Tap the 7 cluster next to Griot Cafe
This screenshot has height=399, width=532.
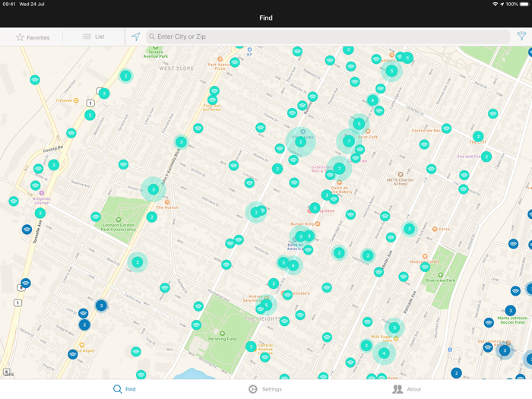click(348, 141)
